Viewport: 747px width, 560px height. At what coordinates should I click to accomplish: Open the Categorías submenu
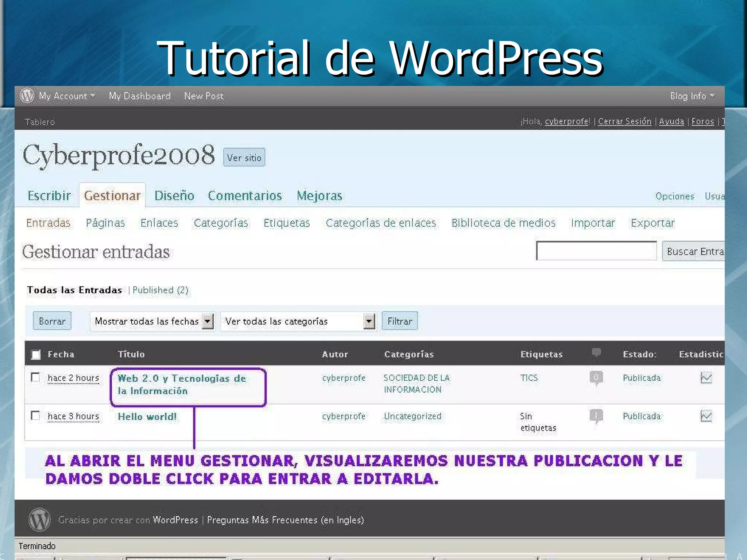click(221, 223)
